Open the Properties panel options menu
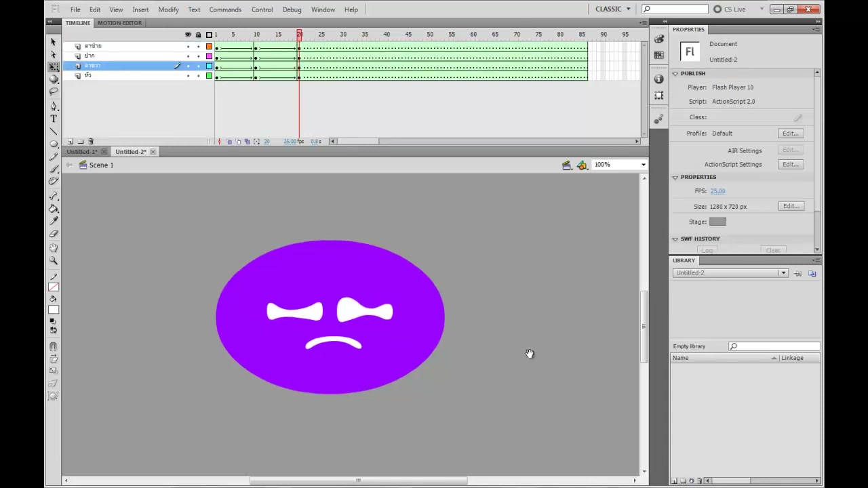 coord(816,29)
